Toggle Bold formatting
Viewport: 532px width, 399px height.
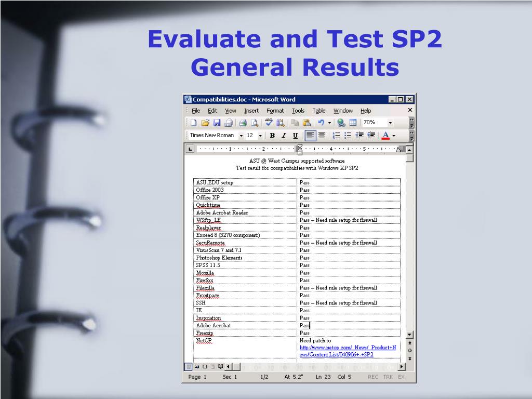tap(272, 136)
